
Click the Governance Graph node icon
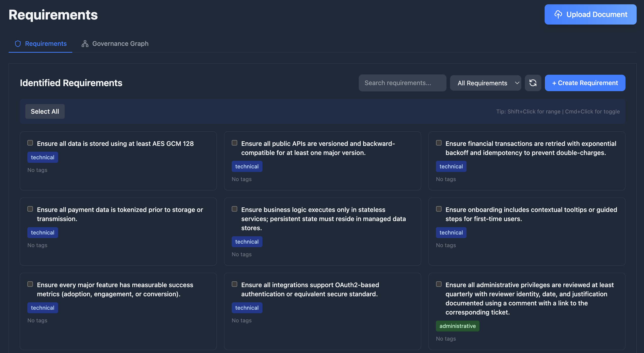click(x=85, y=44)
